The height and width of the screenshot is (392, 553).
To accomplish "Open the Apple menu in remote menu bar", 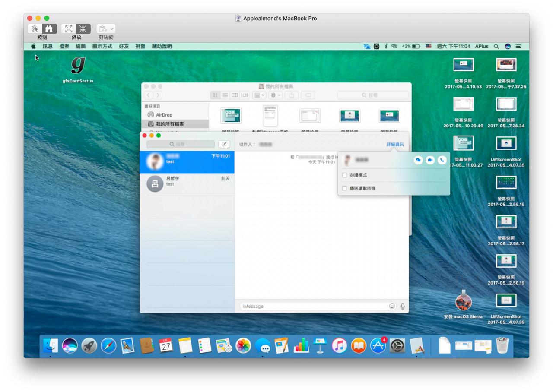I will (33, 46).
